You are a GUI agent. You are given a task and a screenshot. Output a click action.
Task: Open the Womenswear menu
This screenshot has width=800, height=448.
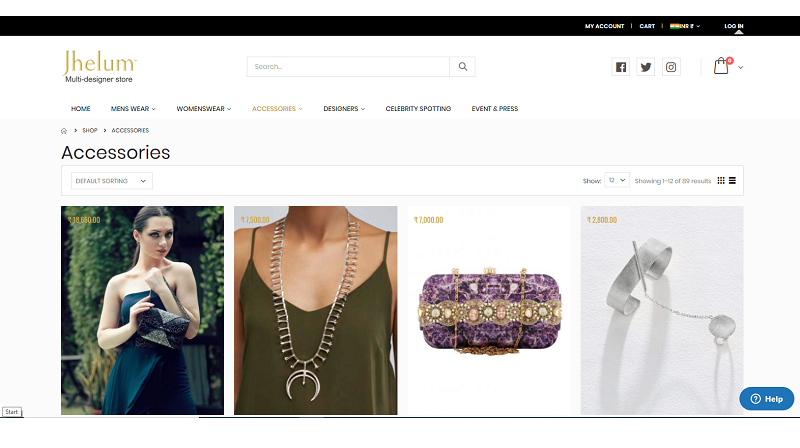[203, 108]
